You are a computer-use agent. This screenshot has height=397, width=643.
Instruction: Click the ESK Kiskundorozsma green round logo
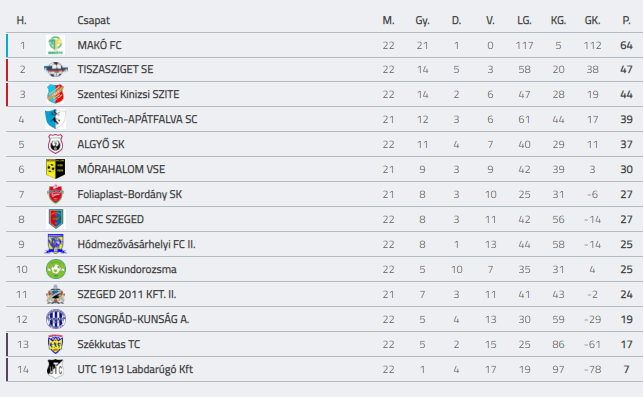point(56,269)
